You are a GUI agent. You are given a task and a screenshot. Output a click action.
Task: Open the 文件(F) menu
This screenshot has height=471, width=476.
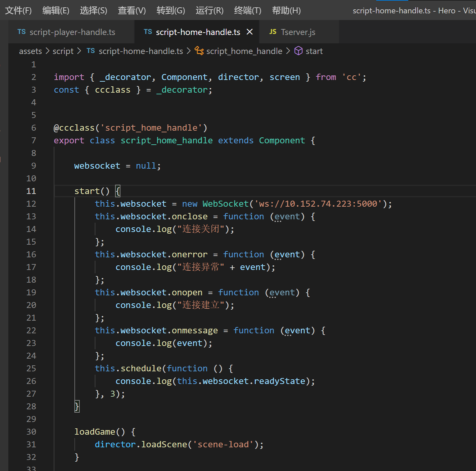coord(18,11)
